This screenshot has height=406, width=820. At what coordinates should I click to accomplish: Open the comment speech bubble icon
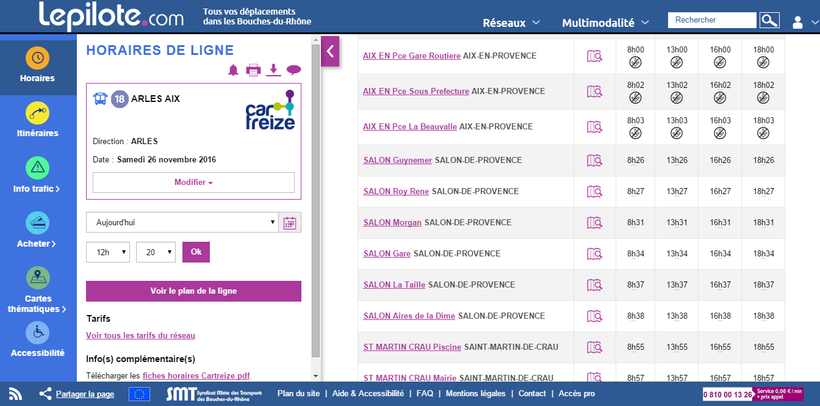(293, 70)
